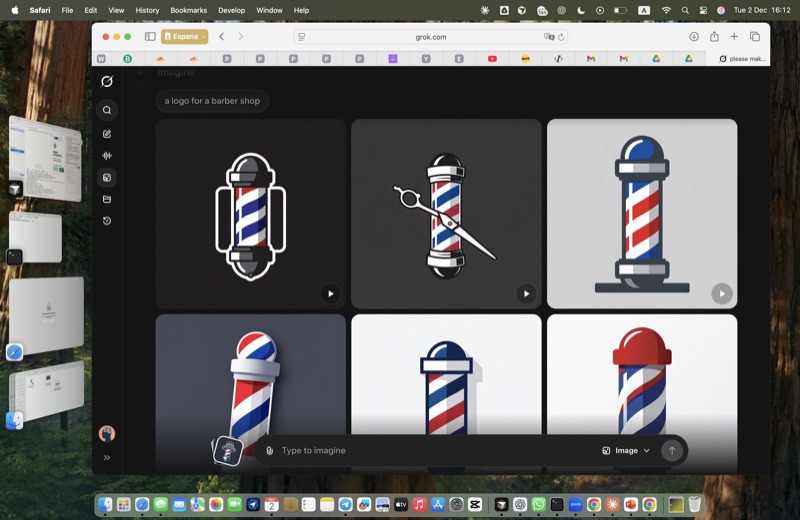This screenshot has height=520, width=800.
Task: Open Finder from the Dock
Action: [105, 505]
